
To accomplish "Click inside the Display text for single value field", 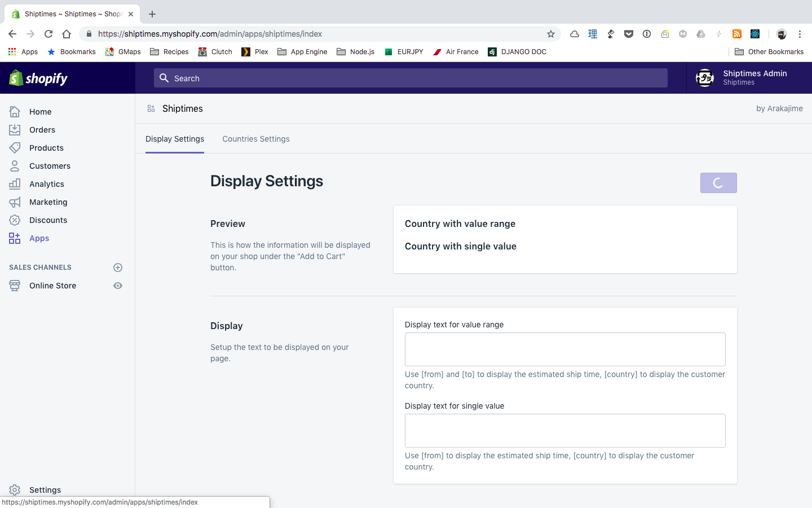I will (x=565, y=430).
